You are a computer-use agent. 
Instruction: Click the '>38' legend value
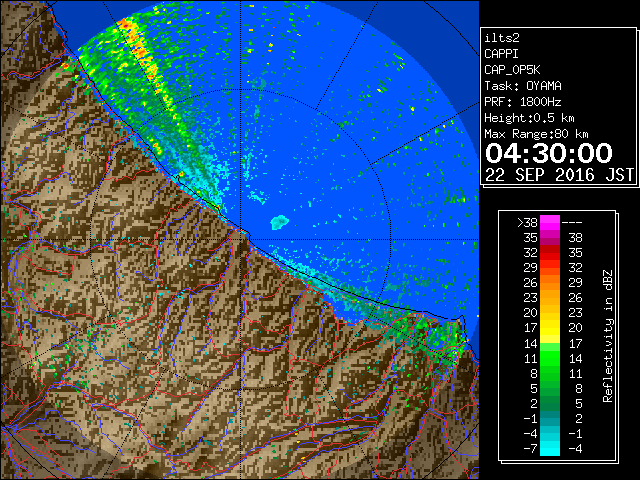[527, 223]
